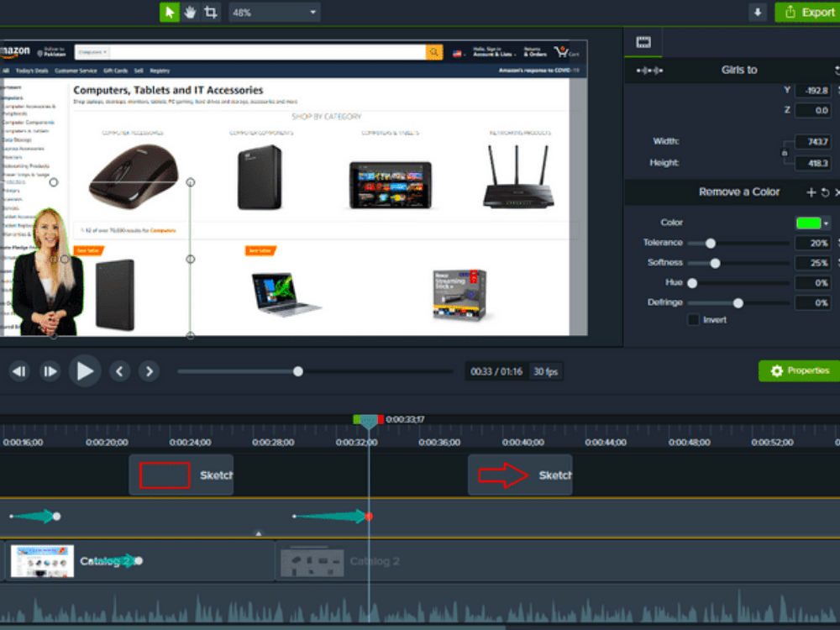Screen dimensions: 840x630
Task: Click the 00:33 / 01:16 time display
Action: coord(496,371)
